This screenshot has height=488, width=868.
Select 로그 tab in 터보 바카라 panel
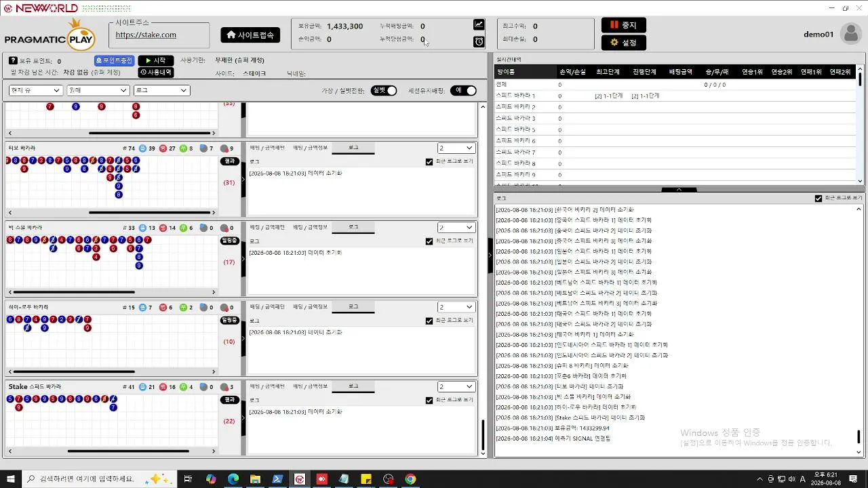353,148
